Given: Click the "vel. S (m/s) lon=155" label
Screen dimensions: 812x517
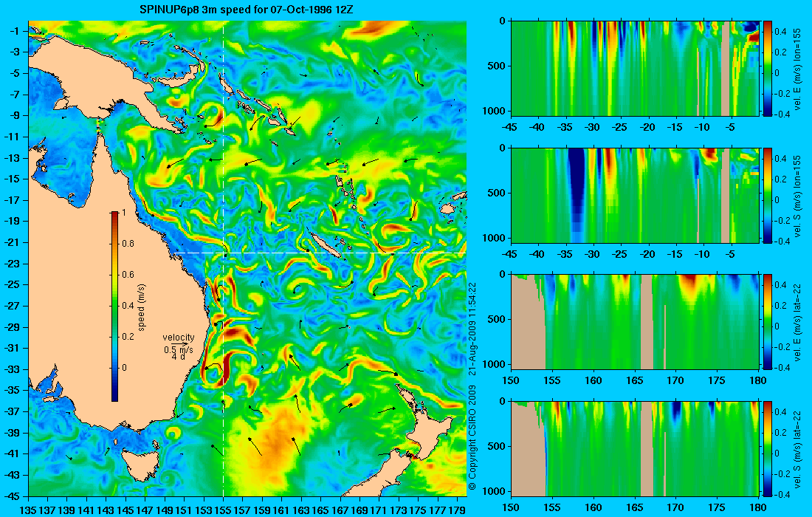Looking at the screenshot, I should [x=798, y=195].
